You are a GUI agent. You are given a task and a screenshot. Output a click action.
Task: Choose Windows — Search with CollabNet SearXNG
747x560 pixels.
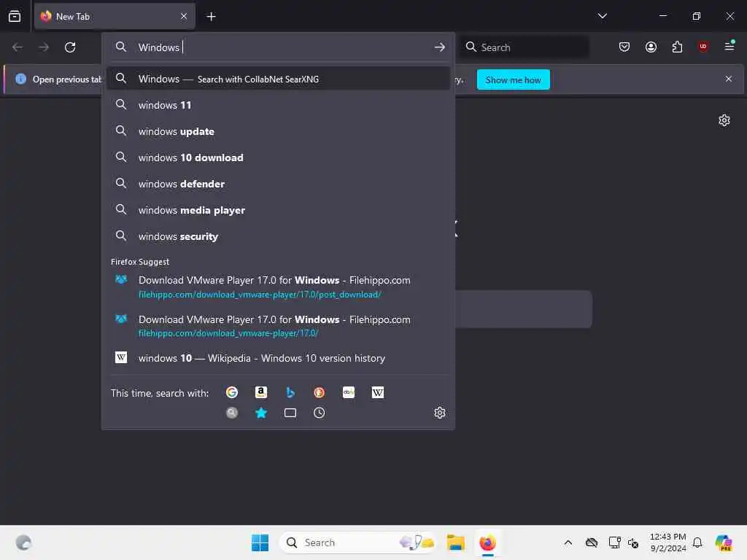coord(279,79)
